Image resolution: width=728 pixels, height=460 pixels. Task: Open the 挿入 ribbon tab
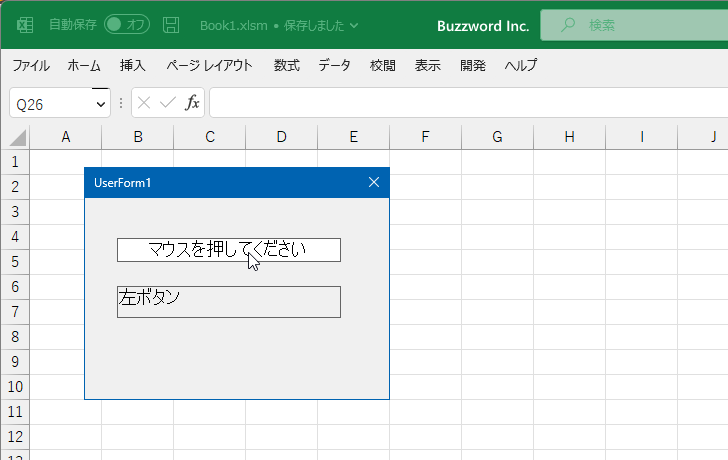tap(133, 65)
